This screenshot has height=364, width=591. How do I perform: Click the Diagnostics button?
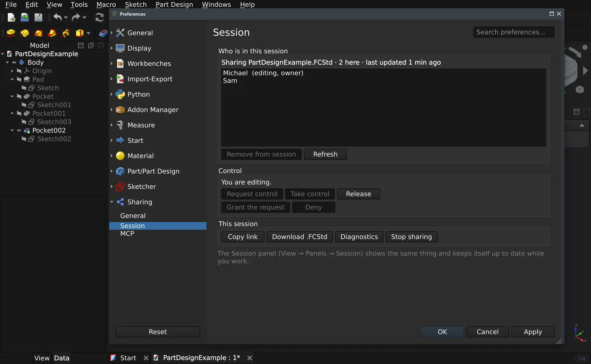click(359, 237)
